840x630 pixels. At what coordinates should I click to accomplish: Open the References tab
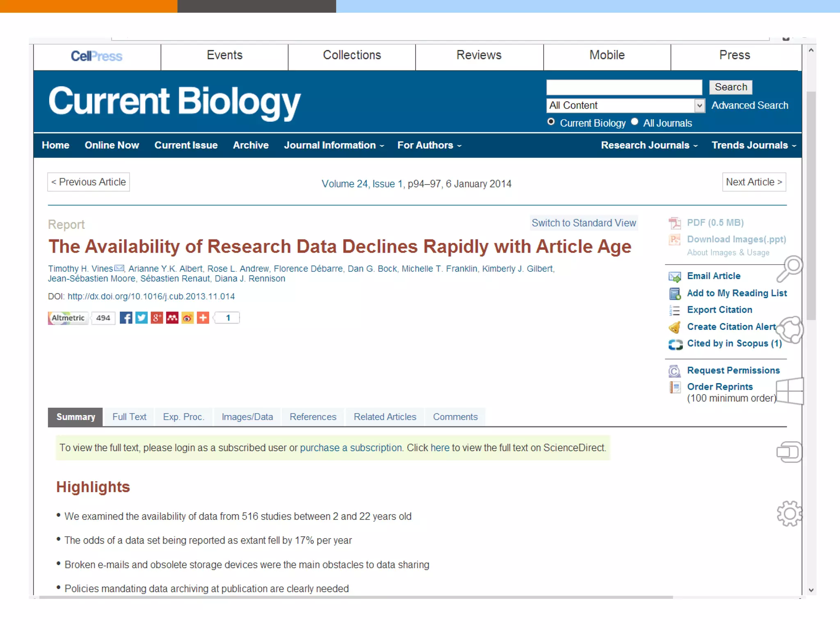coord(313,417)
